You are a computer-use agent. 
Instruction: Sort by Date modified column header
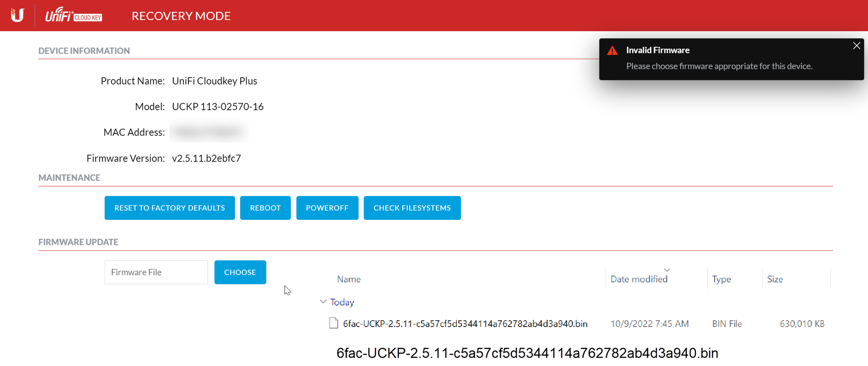click(639, 279)
